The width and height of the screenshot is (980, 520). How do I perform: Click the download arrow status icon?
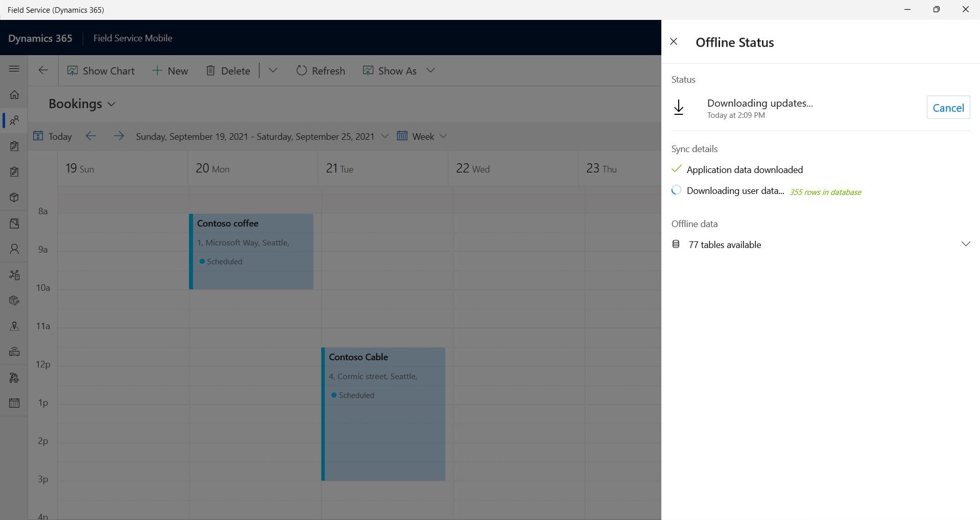point(679,108)
